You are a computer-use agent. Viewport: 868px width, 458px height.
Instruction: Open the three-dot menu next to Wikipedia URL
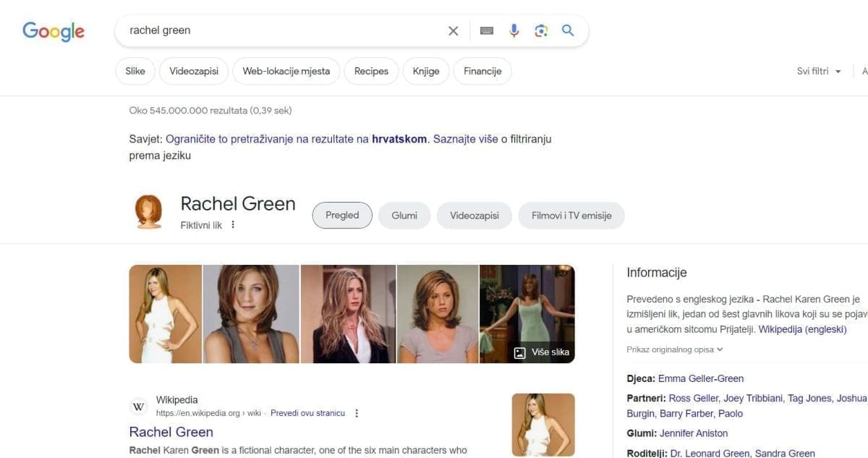(x=357, y=412)
